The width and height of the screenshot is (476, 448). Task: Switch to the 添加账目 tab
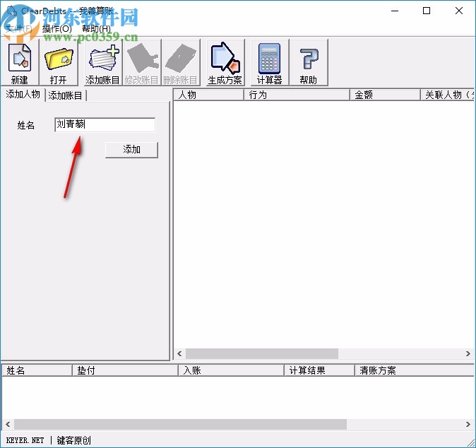pyautogui.click(x=66, y=95)
